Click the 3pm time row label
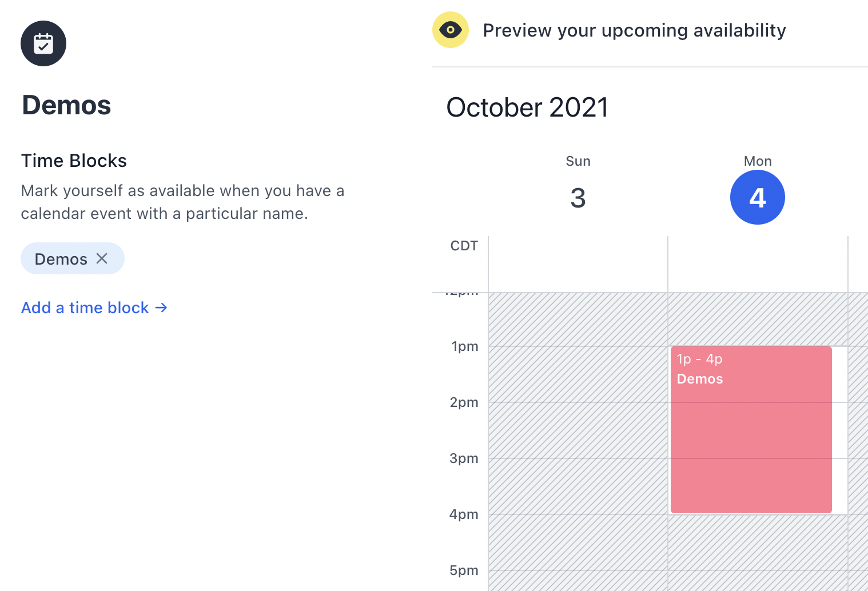Viewport: 868px width, 591px height. click(x=464, y=458)
